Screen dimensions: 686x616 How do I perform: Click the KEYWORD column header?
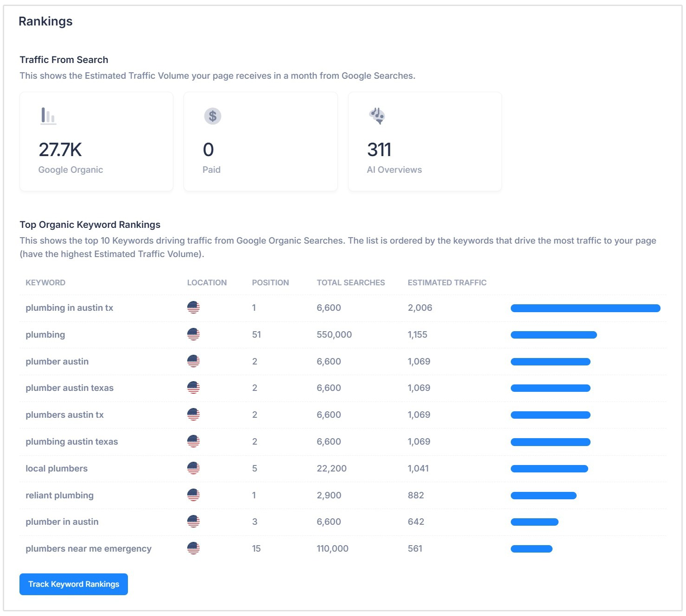tap(45, 283)
